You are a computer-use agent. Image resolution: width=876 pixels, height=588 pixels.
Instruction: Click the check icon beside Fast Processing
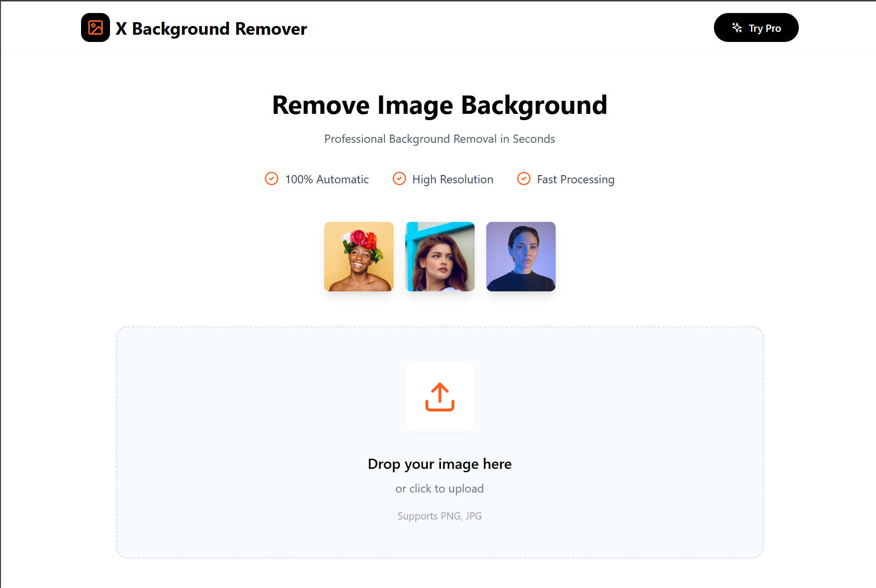point(524,179)
